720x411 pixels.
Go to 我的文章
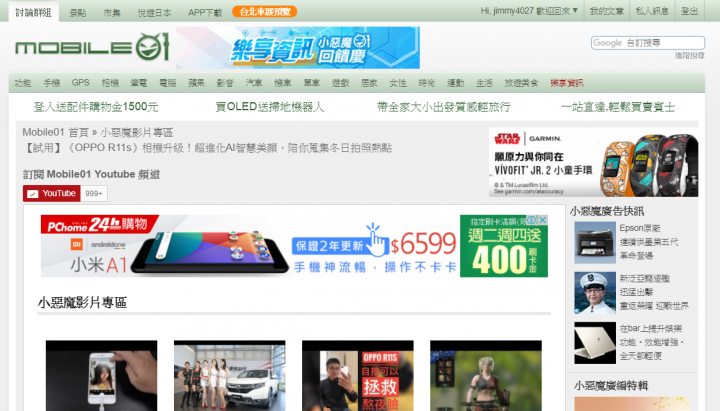point(607,11)
